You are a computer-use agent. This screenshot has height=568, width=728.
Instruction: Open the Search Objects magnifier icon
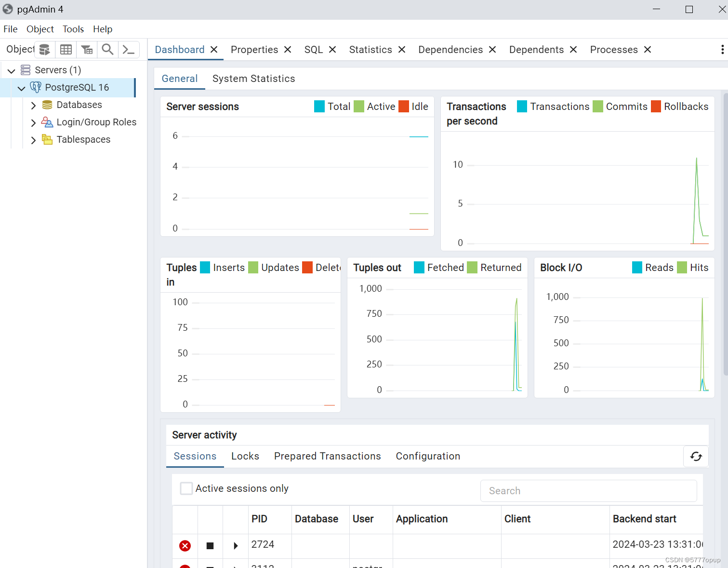pyautogui.click(x=107, y=50)
